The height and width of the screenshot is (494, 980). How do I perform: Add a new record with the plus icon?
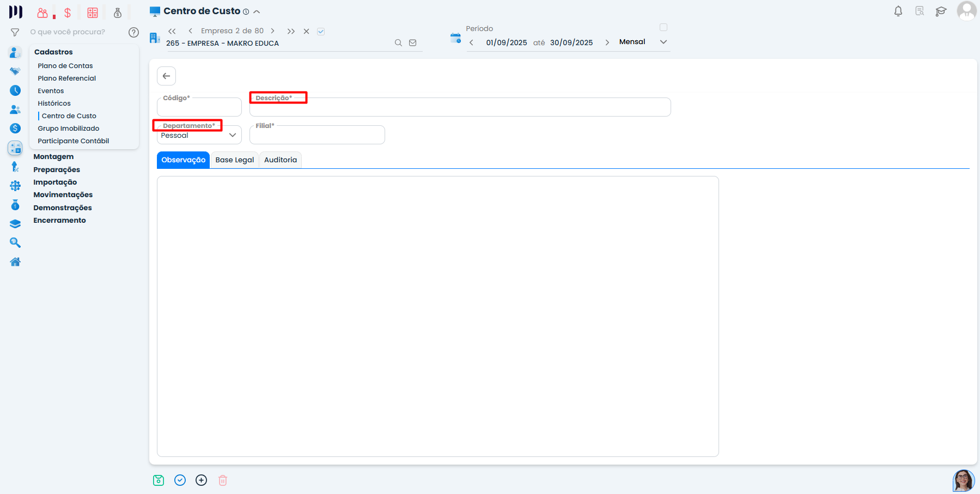click(202, 480)
